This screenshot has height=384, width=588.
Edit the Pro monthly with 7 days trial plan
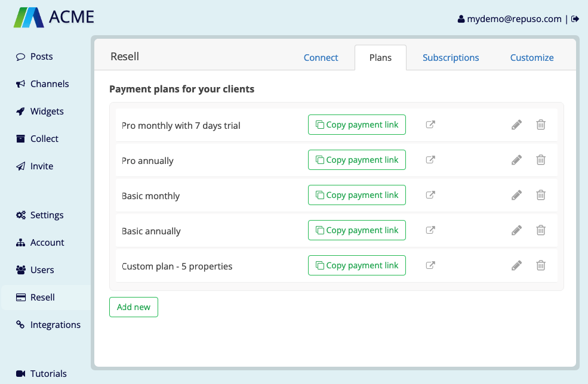(x=516, y=125)
